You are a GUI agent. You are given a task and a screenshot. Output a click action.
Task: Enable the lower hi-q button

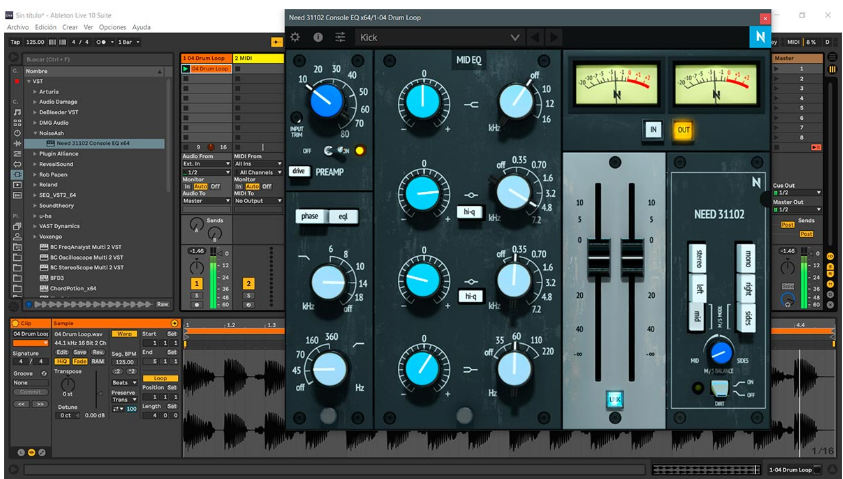(x=470, y=296)
